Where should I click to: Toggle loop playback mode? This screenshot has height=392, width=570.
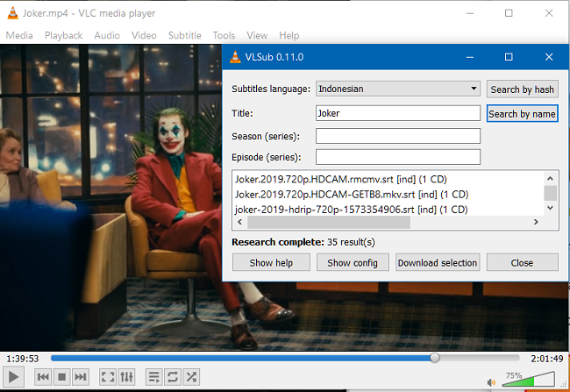pos(173,377)
